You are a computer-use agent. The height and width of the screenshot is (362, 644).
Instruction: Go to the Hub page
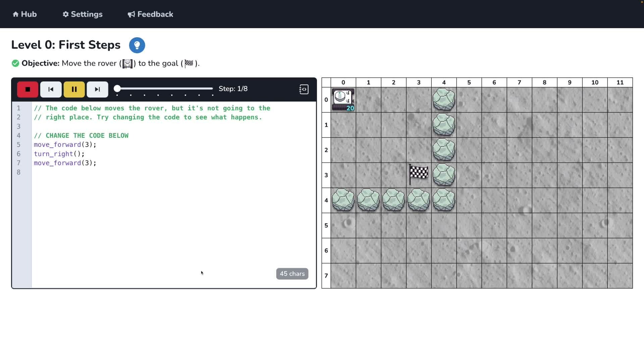(24, 14)
